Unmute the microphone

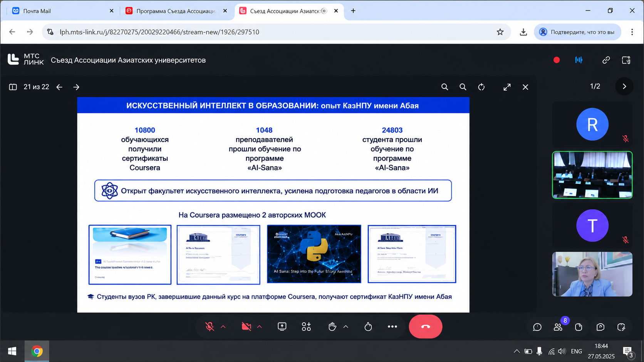point(210,327)
